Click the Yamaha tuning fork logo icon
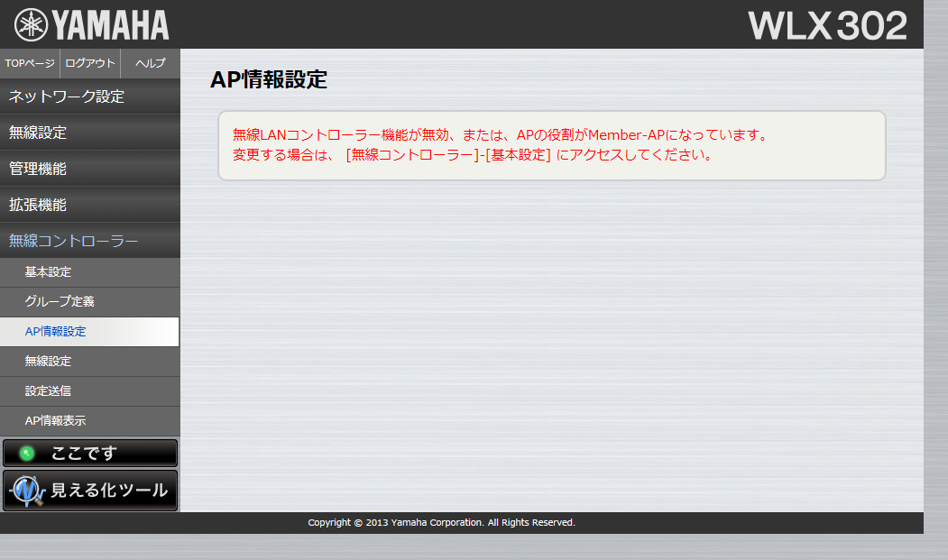 [30, 24]
